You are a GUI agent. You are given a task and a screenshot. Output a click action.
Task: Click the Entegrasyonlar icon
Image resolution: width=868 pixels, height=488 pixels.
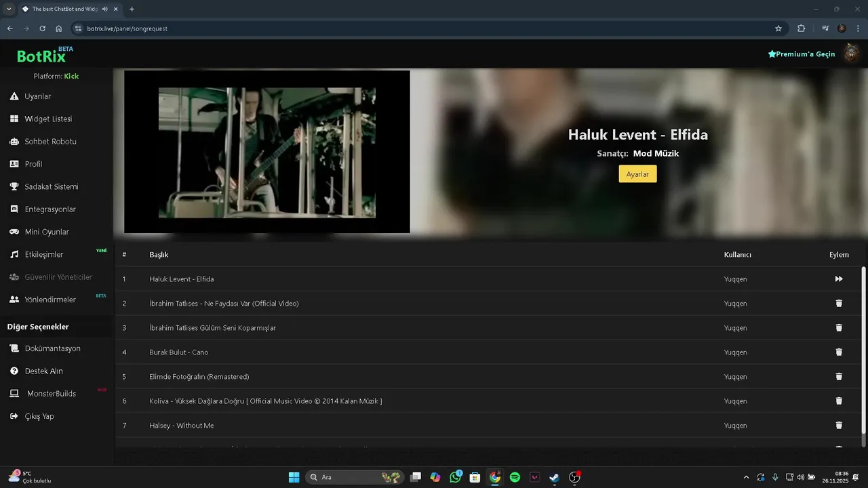[x=14, y=209]
